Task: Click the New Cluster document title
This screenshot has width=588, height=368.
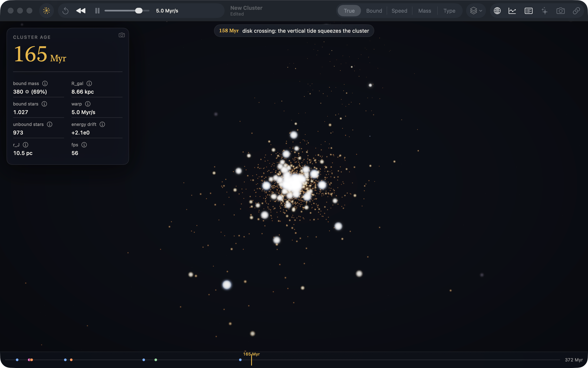Action: [x=246, y=8]
